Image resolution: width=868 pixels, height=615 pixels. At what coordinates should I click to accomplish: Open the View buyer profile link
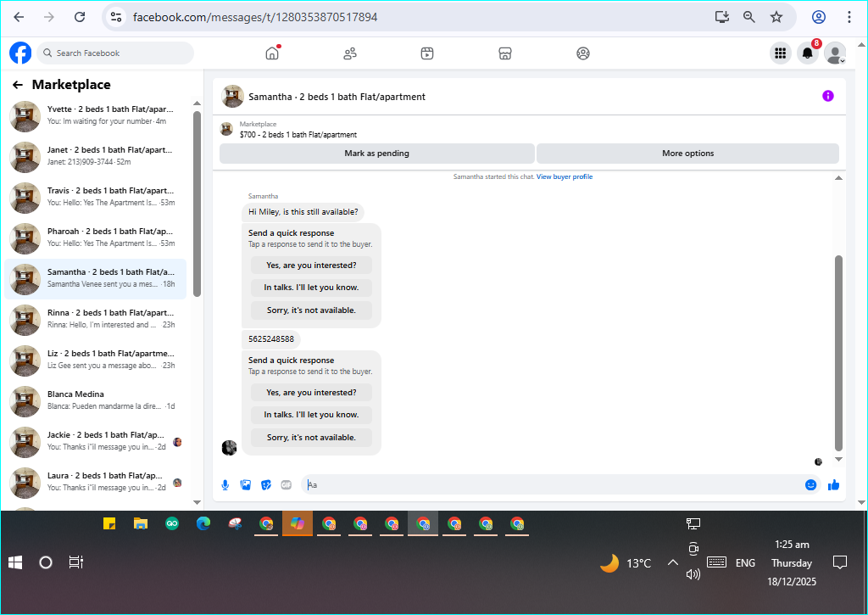564,176
